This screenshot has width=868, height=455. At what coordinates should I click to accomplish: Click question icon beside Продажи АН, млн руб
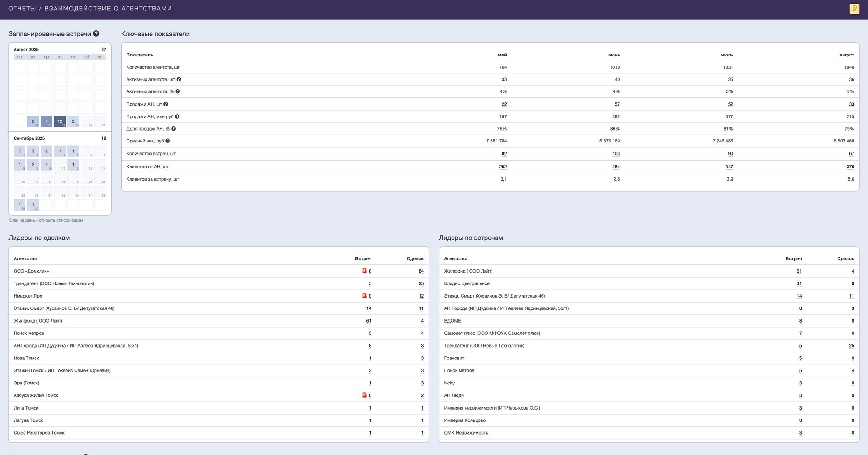(x=177, y=116)
